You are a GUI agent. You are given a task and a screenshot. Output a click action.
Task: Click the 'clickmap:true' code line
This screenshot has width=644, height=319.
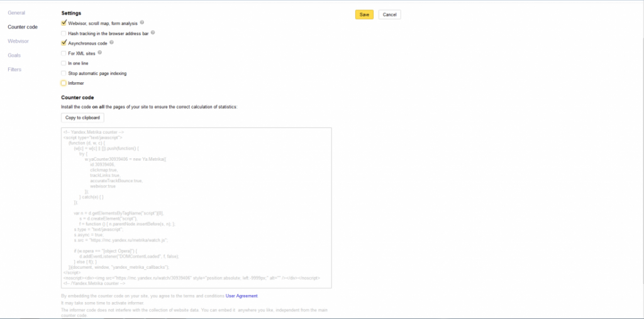point(104,170)
